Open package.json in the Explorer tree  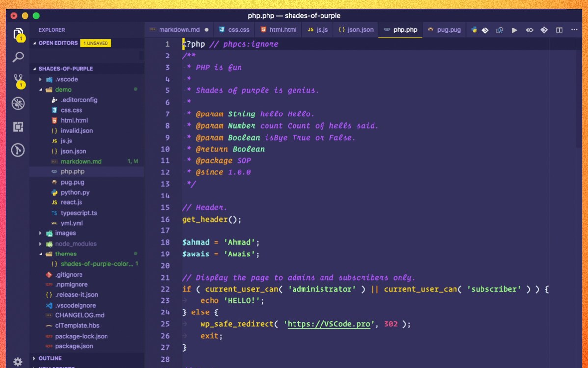(x=74, y=346)
